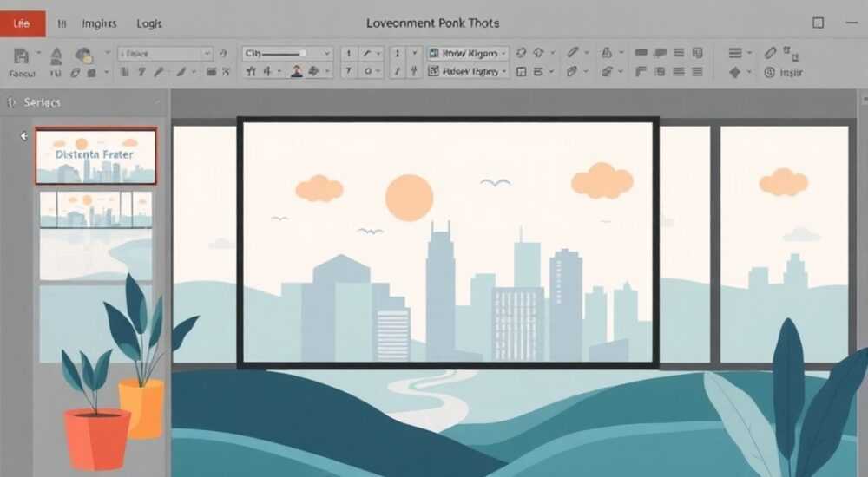The image size is (868, 477).
Task: Switch to the Logit ribbon tab
Action: pos(149,23)
